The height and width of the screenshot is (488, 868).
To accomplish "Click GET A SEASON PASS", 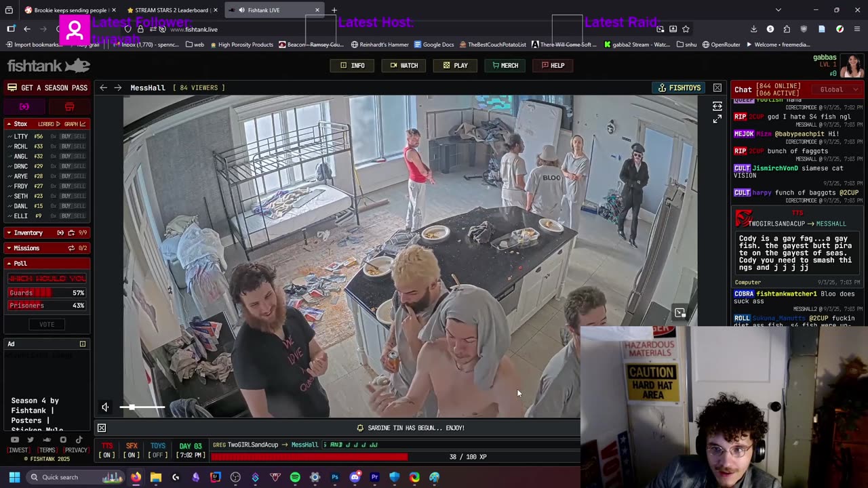I will tap(47, 87).
